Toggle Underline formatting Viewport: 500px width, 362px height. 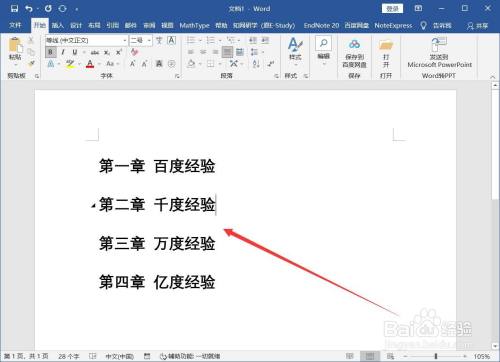click(x=75, y=52)
